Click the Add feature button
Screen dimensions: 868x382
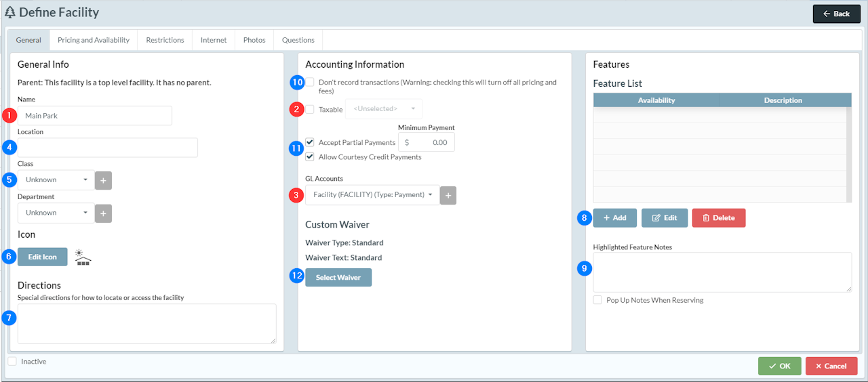pyautogui.click(x=614, y=218)
